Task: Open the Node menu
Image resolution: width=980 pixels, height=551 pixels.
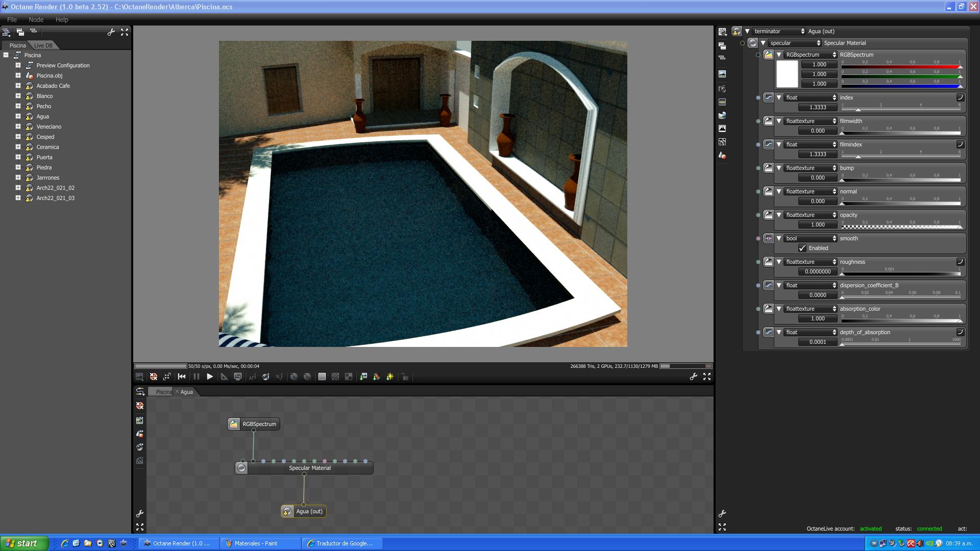Action: (x=36, y=19)
